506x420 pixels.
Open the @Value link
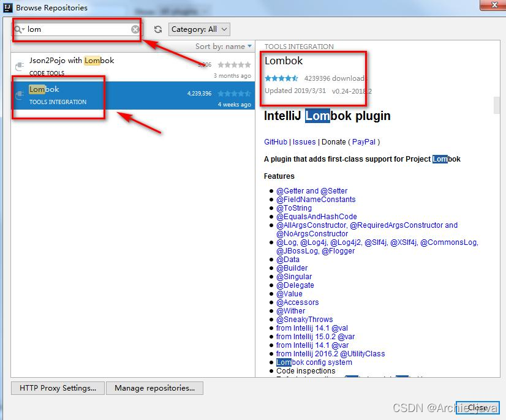pos(290,294)
